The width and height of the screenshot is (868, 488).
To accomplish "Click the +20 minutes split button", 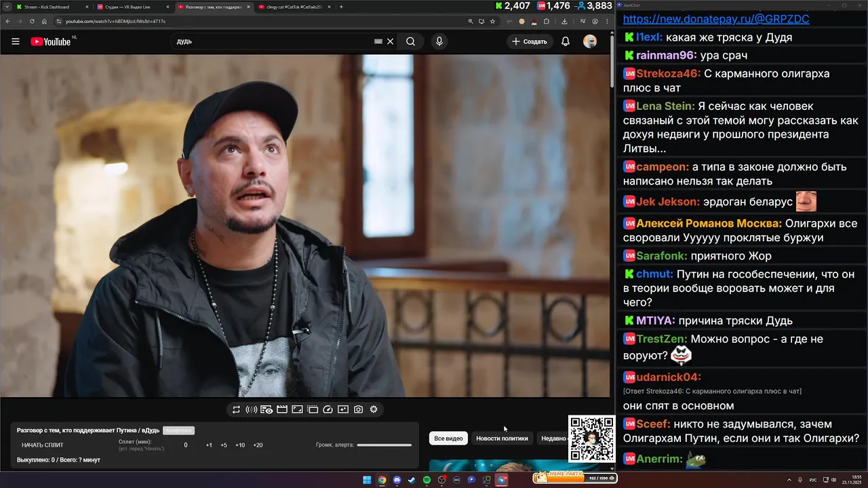I will [x=258, y=445].
